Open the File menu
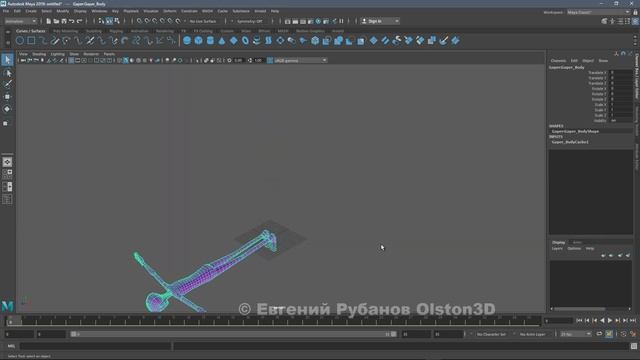This screenshot has height=360, width=640. 6,11
